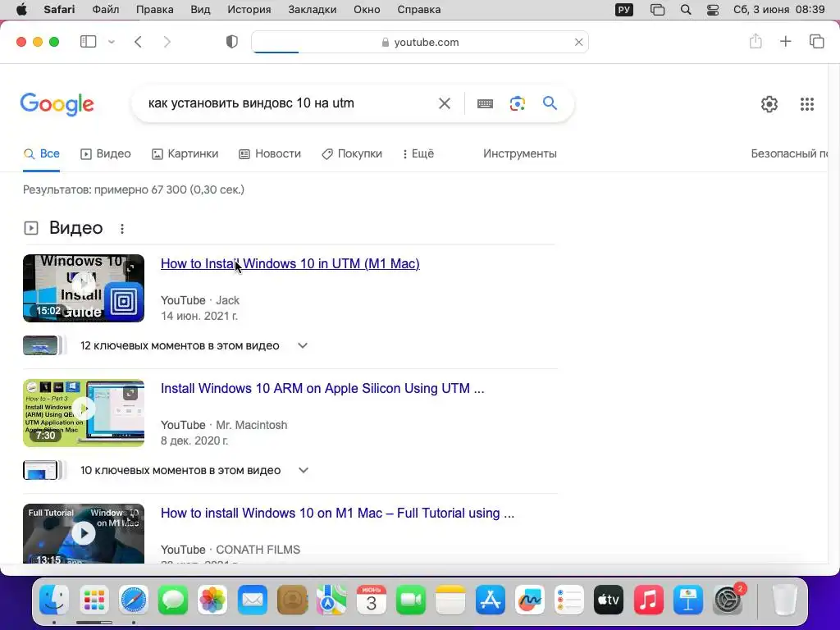The image size is (840, 630).
Task: Open the Правка menu
Action: pos(155,10)
